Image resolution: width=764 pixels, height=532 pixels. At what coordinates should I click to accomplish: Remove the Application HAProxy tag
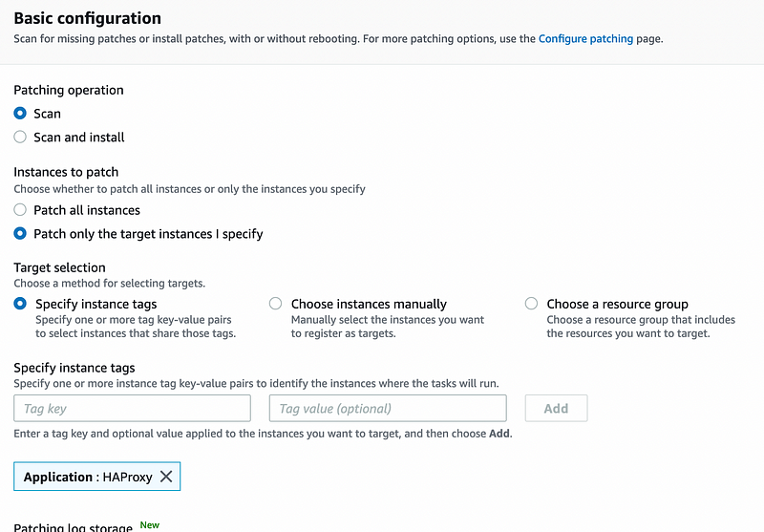(166, 477)
